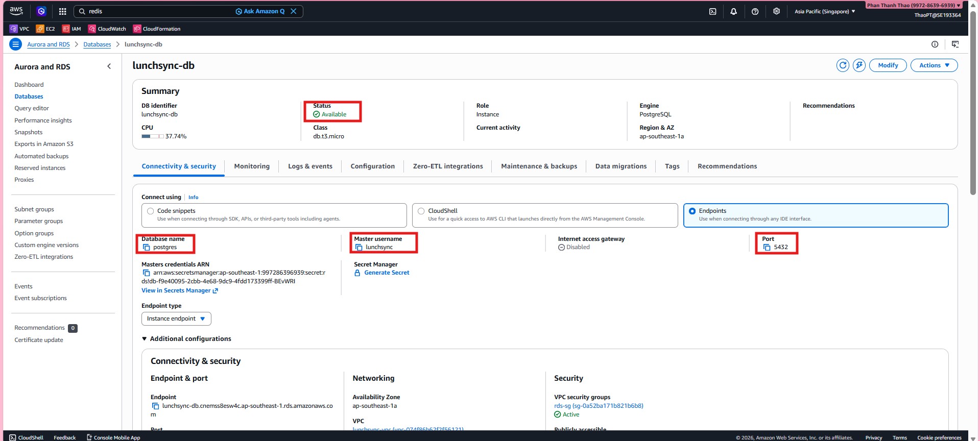Copy the database name postgres
980x441 pixels.
[147, 248]
